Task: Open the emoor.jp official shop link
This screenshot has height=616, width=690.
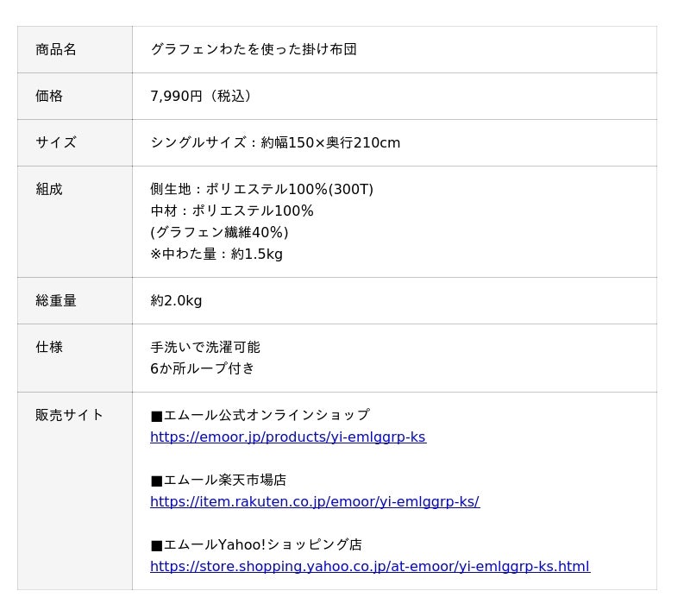Action: pyautogui.click(x=287, y=437)
